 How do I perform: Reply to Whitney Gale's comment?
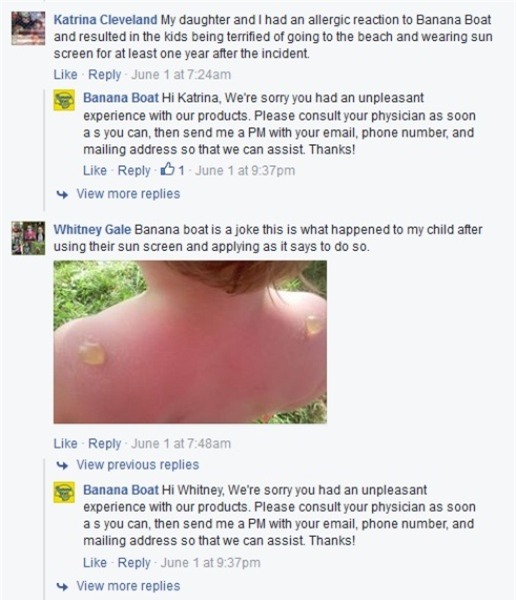pyautogui.click(x=105, y=443)
